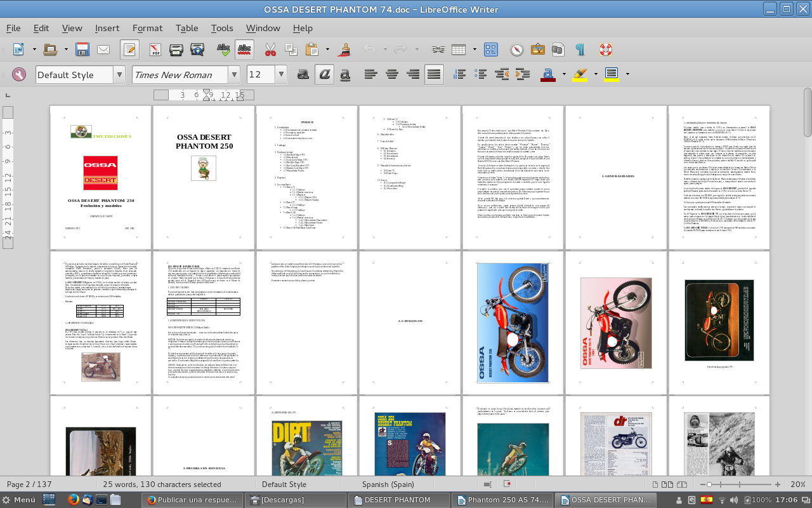Apply yellow highlighting color
This screenshot has height=508, width=812.
[x=580, y=74]
